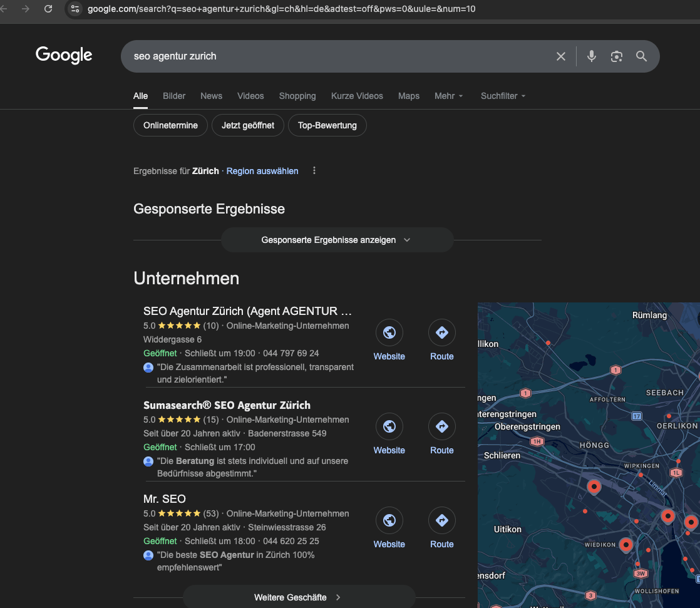The height and width of the screenshot is (608, 700).
Task: Switch to the News tab
Action: click(x=211, y=96)
